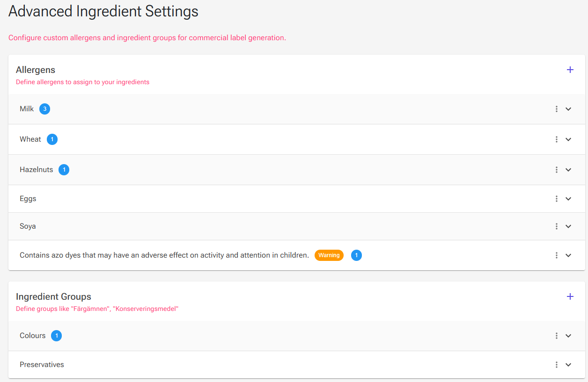The height and width of the screenshot is (382, 588).
Task: Open the three-dot menu for Wheat
Action: click(x=556, y=139)
